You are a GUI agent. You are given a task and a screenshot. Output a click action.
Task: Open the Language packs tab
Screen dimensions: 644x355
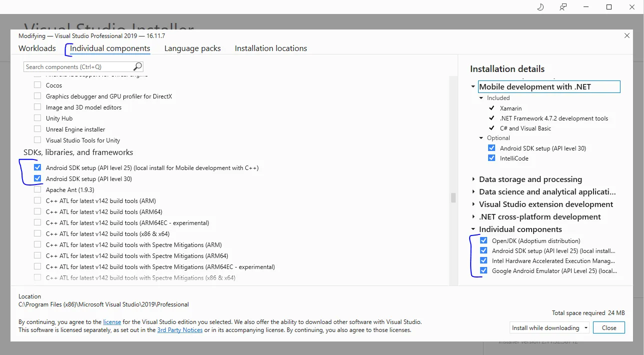pyautogui.click(x=192, y=48)
